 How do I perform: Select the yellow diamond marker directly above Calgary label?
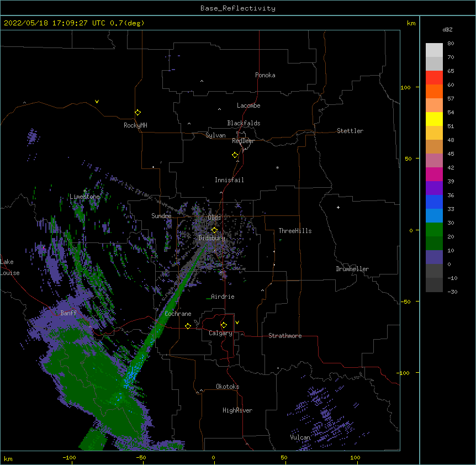[x=224, y=325]
